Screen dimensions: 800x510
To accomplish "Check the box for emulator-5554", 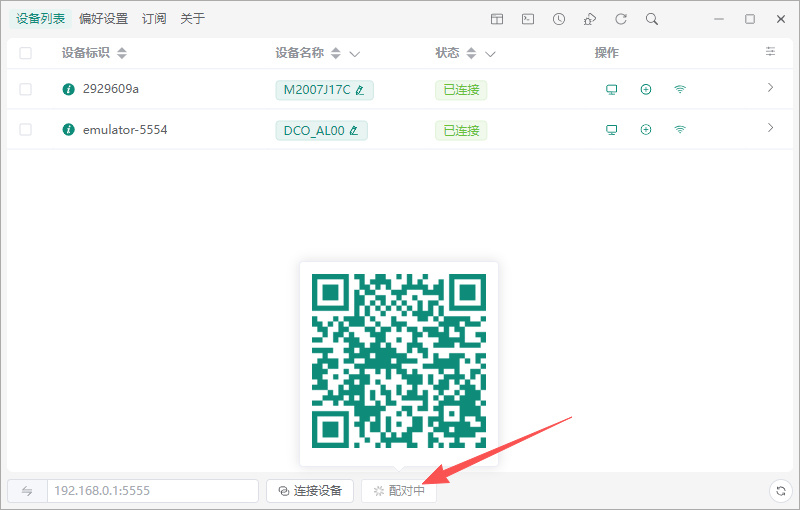I will coord(26,130).
